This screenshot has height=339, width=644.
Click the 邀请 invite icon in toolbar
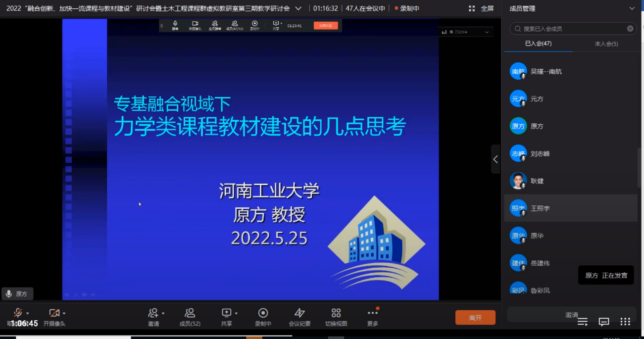point(153,313)
